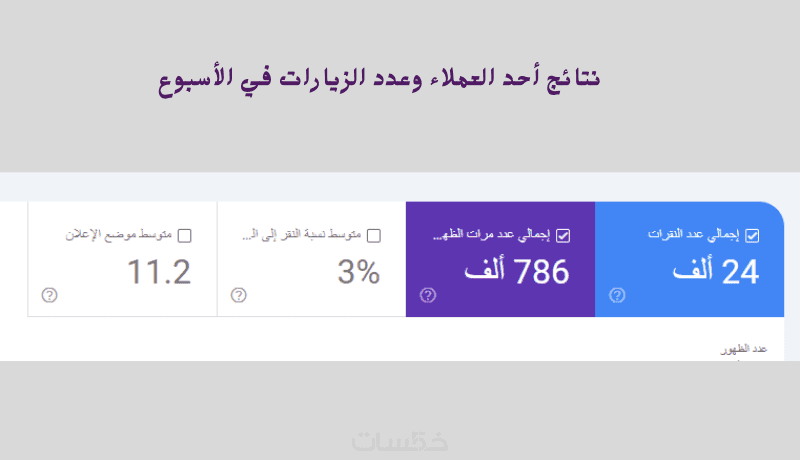The image size is (800, 460).
Task: Uncheck the total impressions checkbox
Action: tap(563, 236)
